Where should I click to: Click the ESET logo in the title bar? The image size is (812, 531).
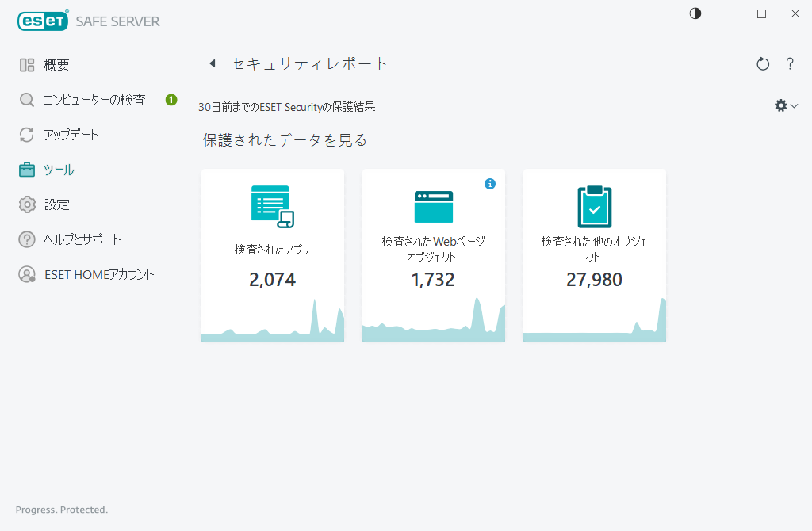coord(43,21)
